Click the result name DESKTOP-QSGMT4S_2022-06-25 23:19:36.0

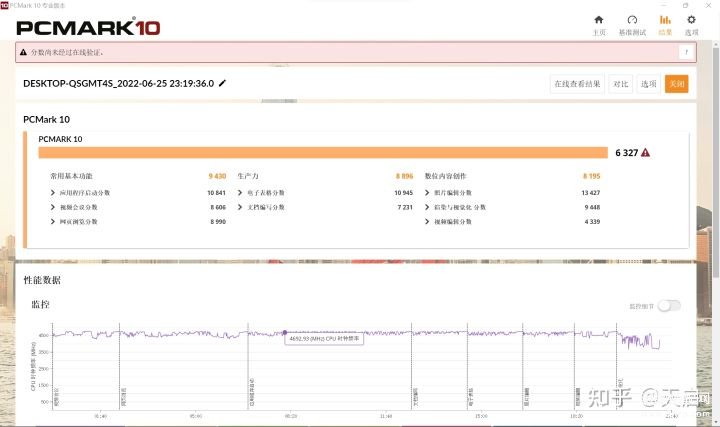pyautogui.click(x=118, y=84)
